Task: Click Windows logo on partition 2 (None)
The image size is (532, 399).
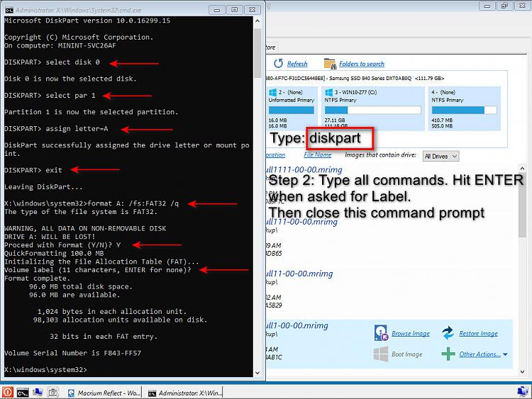Action: coord(272,92)
